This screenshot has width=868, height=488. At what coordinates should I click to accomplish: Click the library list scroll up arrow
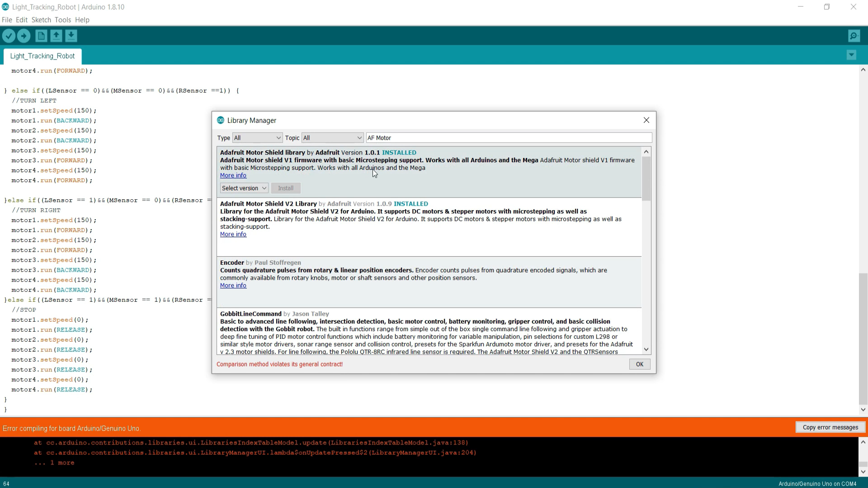(x=646, y=152)
